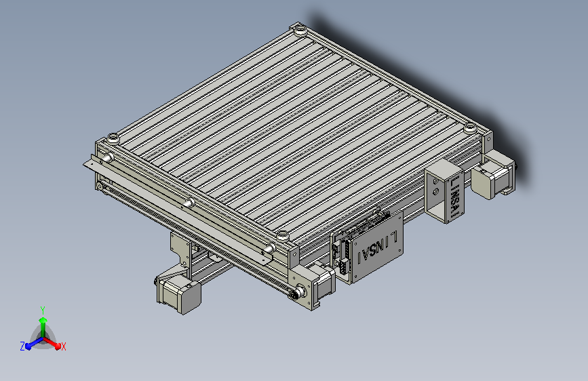The image size is (588, 381).
Task: Select the bolt at the right corner of the table
Action: (x=470, y=128)
